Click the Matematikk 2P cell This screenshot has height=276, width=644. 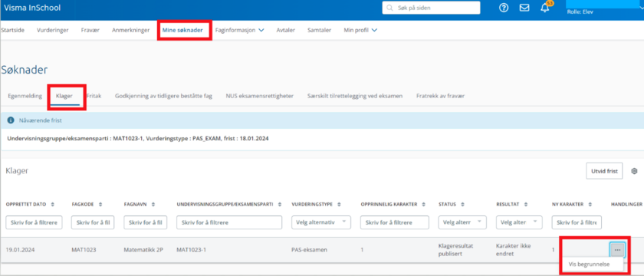click(143, 249)
